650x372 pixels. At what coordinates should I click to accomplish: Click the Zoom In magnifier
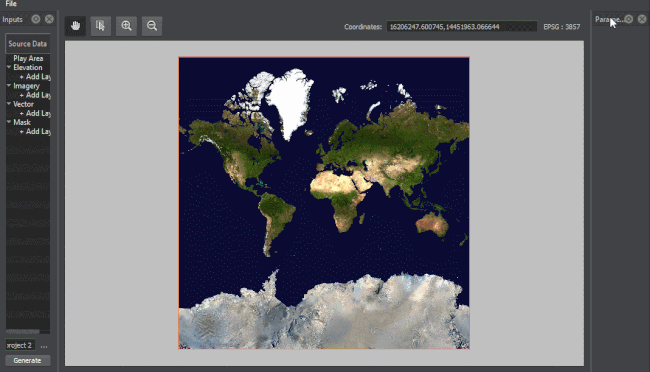click(x=126, y=26)
